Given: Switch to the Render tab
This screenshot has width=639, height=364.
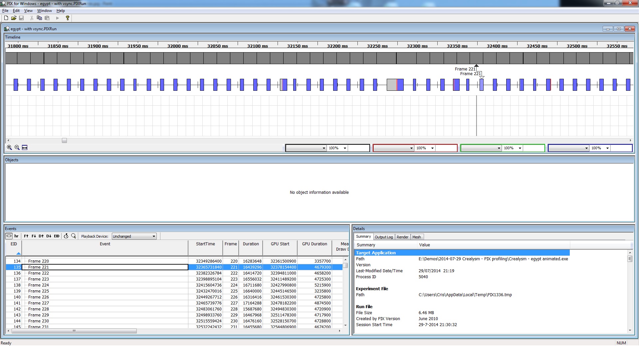Looking at the screenshot, I should [x=402, y=237].
